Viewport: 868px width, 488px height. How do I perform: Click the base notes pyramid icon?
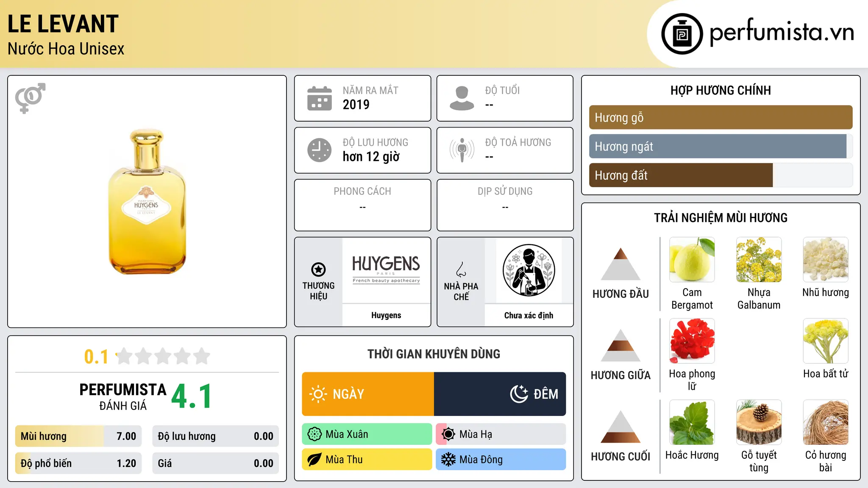coord(620,427)
